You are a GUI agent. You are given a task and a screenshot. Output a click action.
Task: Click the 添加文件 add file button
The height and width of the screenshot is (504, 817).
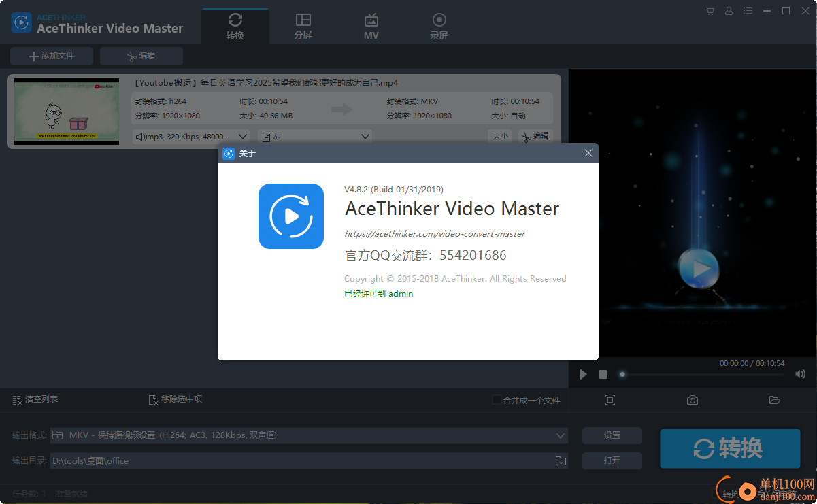tap(52, 56)
